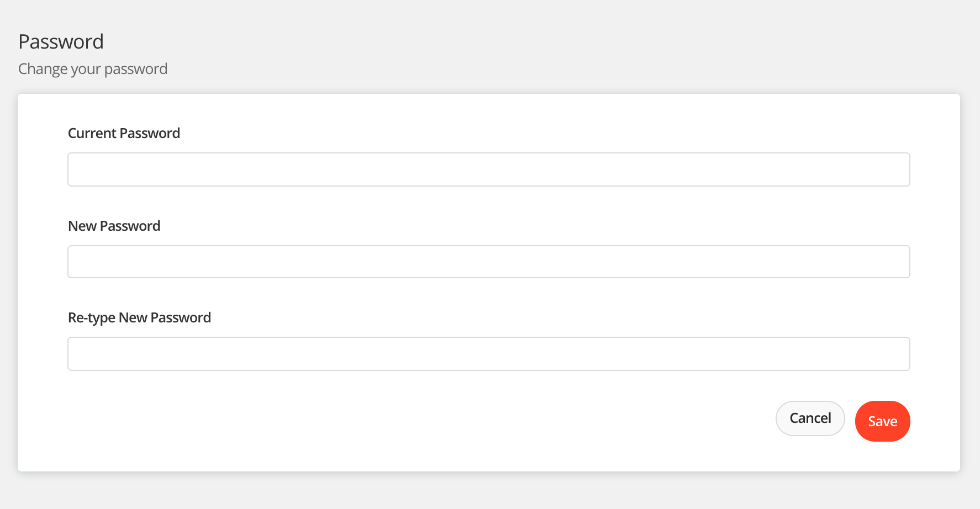
Task: Focus the New Password text box
Action: [488, 262]
